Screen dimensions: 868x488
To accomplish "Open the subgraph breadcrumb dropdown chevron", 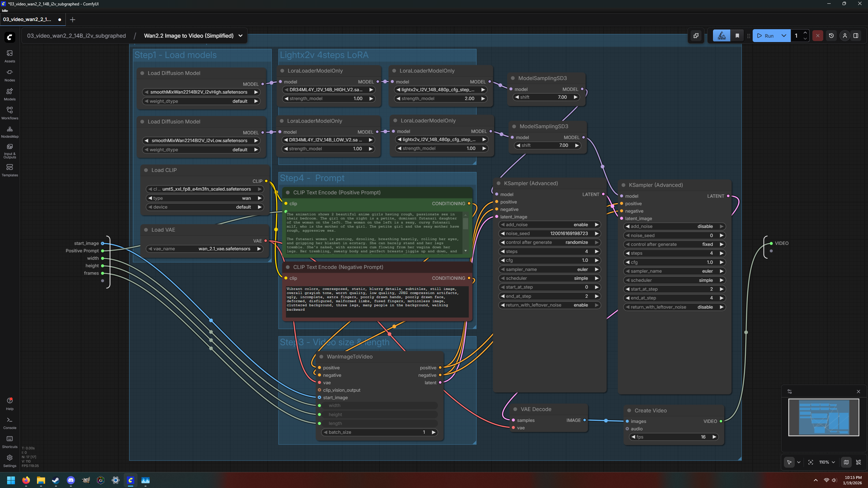I will coord(240,36).
